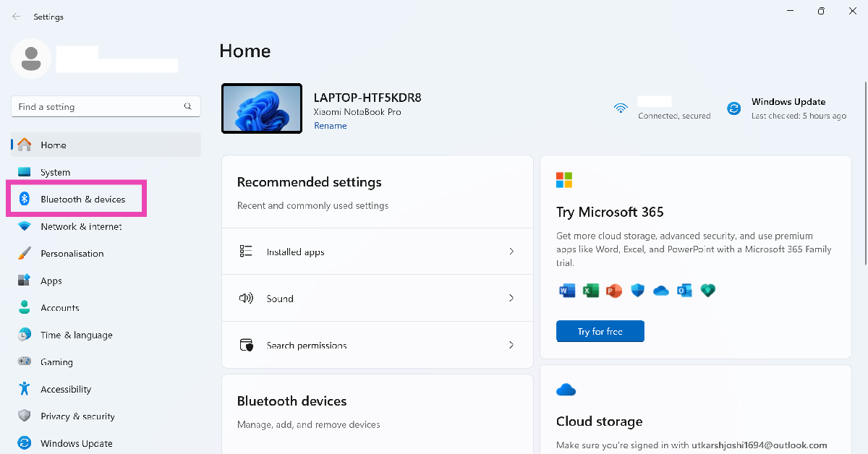The height and width of the screenshot is (454, 868).
Task: Click the Search permissions shield icon
Action: pyautogui.click(x=246, y=345)
